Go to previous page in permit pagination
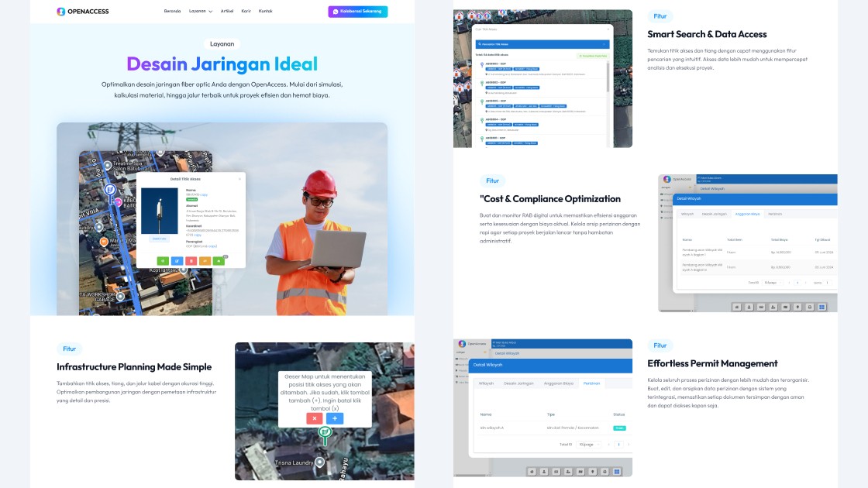 [x=609, y=445]
